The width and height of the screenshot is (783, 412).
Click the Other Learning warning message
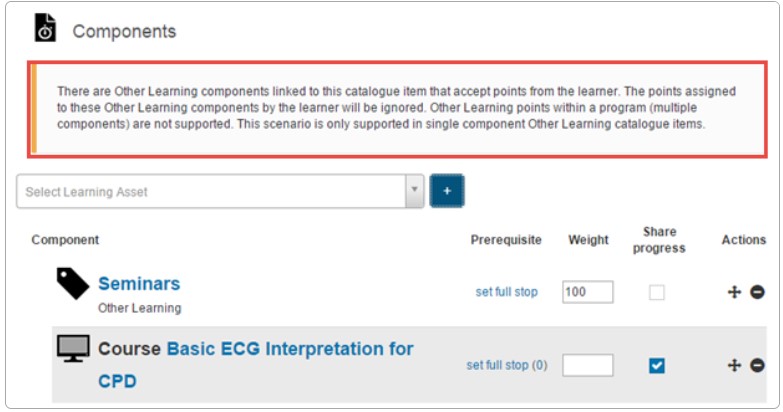click(397, 109)
